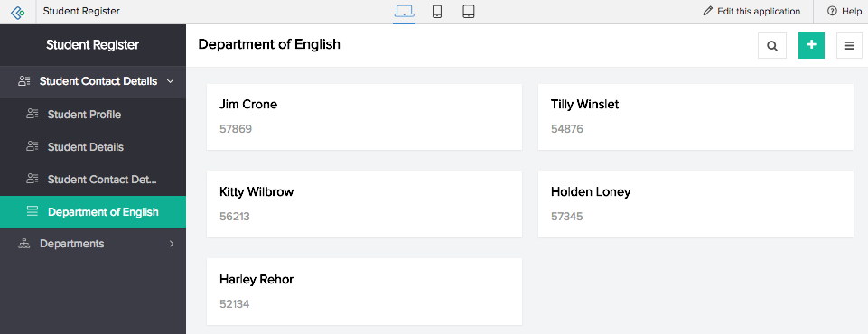
Task: Click the pencil Edit this application
Action: tap(751, 11)
